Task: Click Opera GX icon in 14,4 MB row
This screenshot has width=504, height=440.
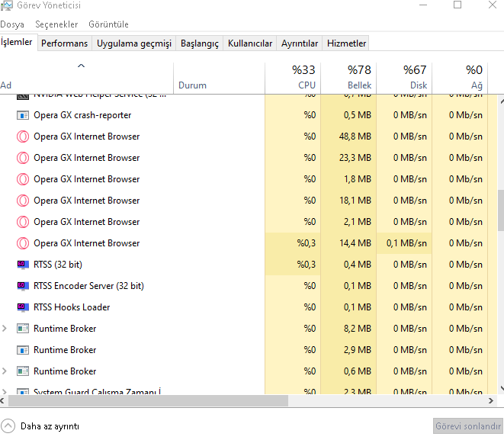Action: click(x=23, y=243)
